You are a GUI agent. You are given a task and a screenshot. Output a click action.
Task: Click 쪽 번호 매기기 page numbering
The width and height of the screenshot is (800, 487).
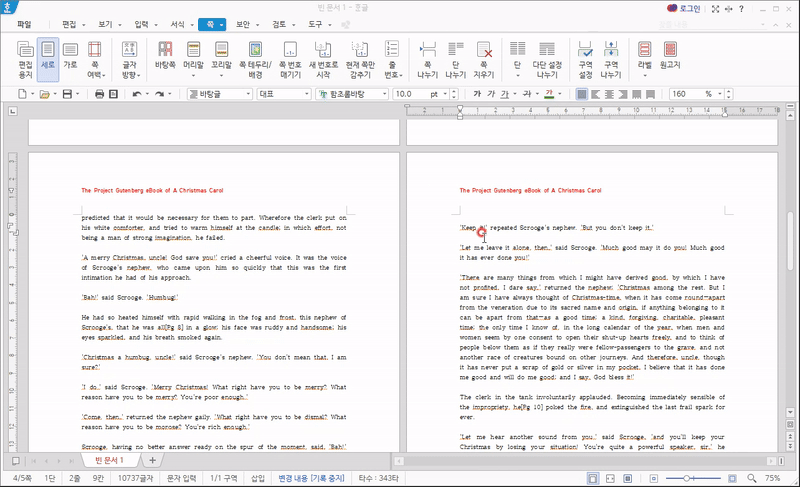pos(290,60)
